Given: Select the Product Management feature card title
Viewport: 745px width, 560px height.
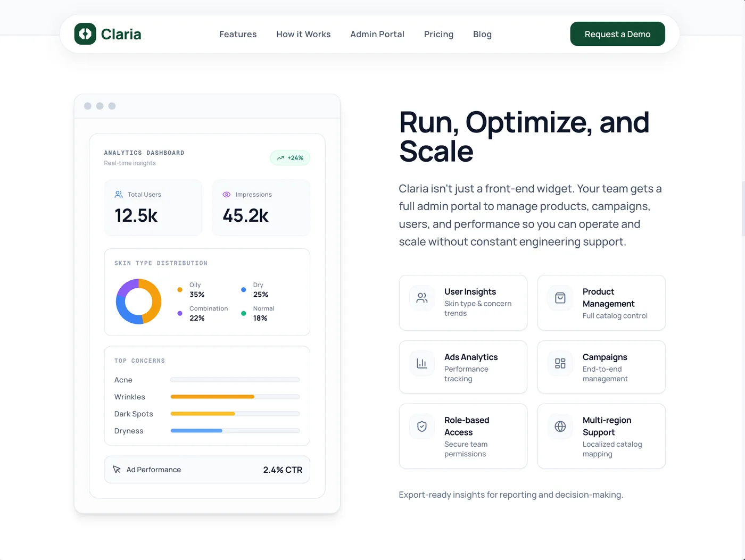Looking at the screenshot, I should point(608,298).
